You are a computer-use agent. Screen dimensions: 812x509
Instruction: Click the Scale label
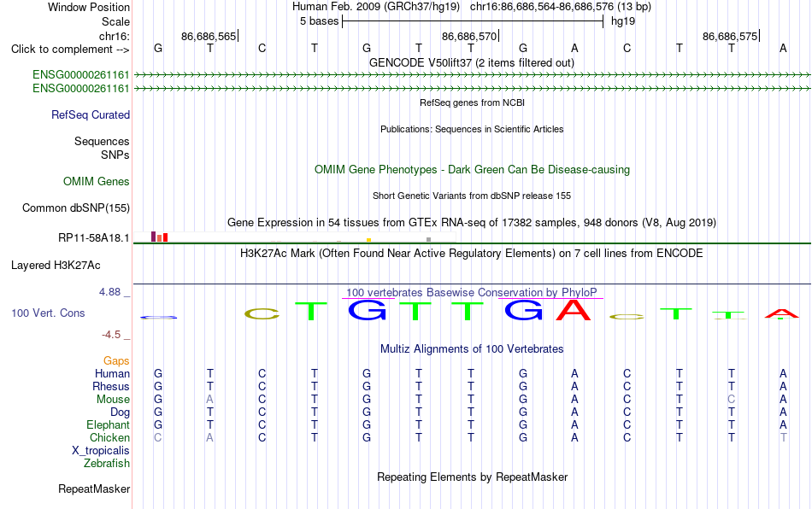[x=115, y=21]
